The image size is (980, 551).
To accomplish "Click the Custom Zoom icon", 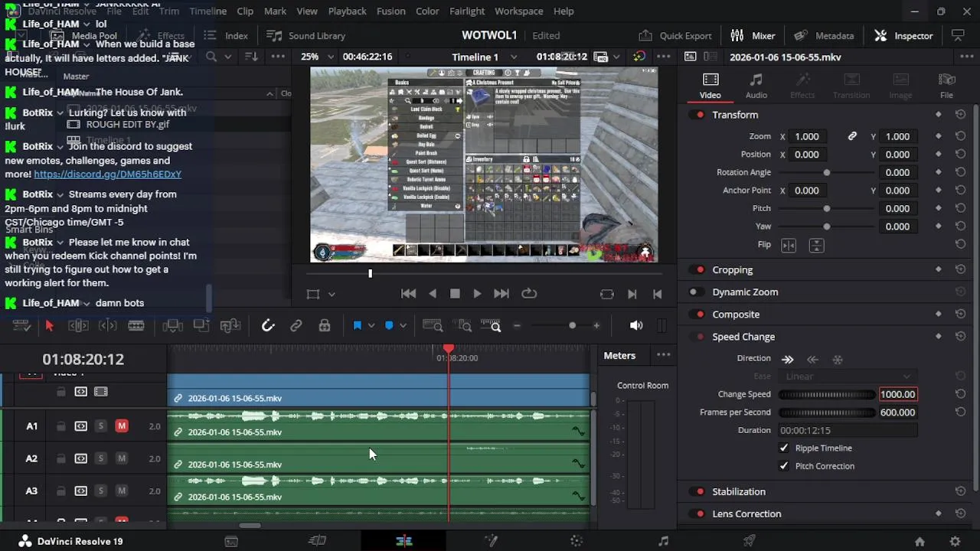I will [x=491, y=326].
